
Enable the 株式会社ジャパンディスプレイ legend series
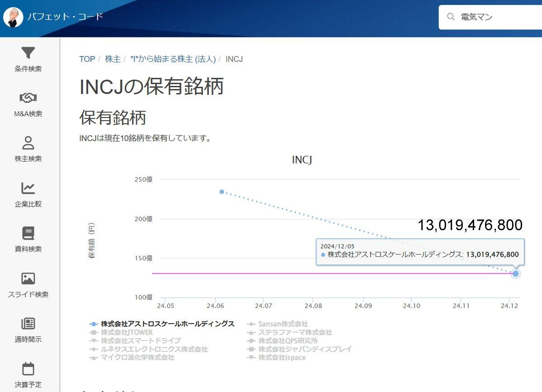click(304, 349)
